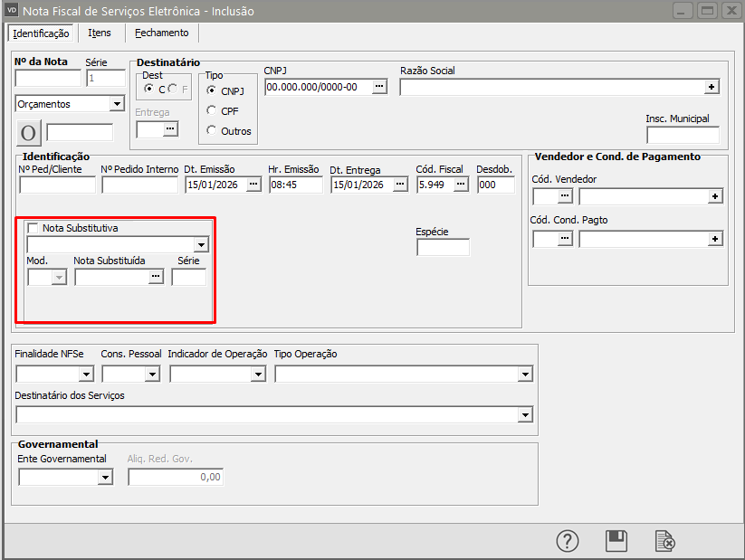Select the CPF radio option
This screenshot has width=745, height=560.
(x=212, y=111)
